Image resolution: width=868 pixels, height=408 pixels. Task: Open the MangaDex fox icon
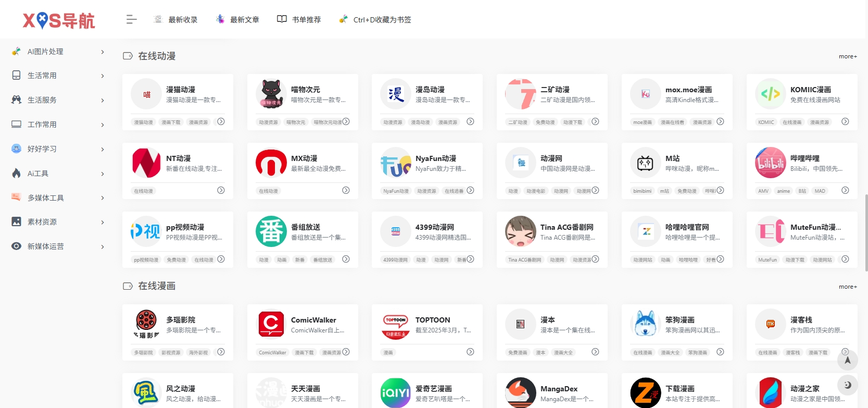521,392
